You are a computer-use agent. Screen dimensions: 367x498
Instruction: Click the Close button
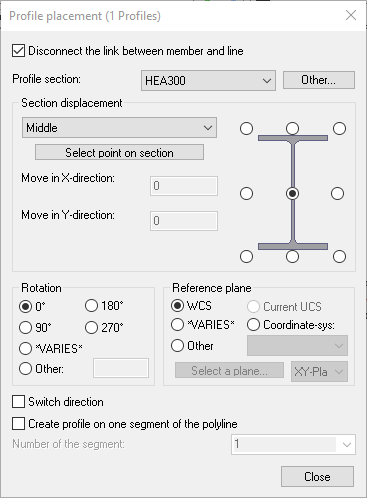[x=317, y=477]
